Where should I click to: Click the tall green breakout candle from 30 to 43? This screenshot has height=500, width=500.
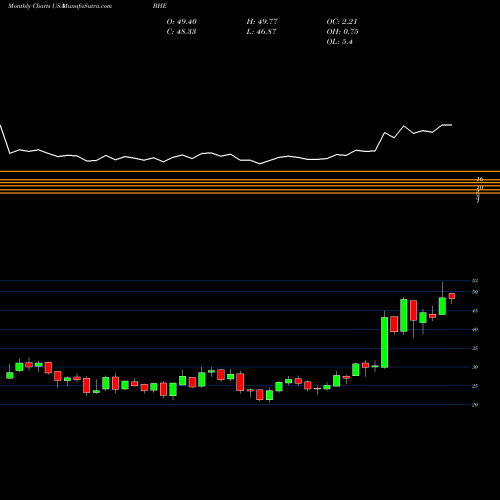pyautogui.click(x=385, y=342)
